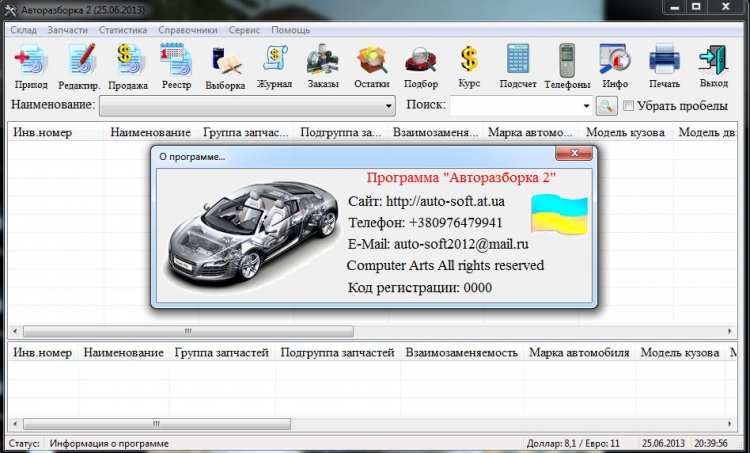Open the Заказы parts icon

[x=323, y=59]
